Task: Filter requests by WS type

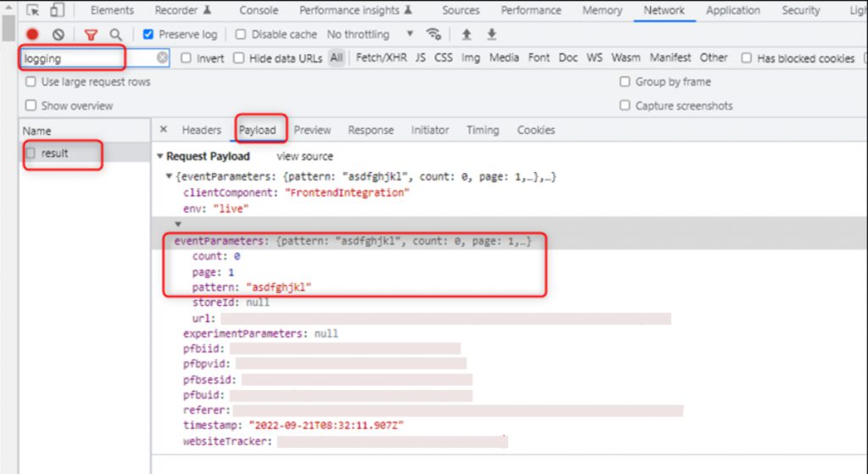Action: pyautogui.click(x=594, y=58)
